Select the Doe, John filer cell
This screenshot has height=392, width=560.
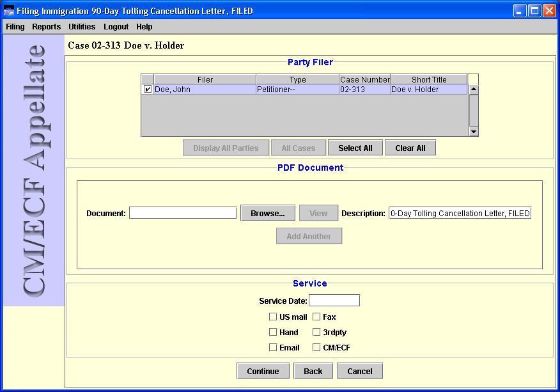[x=205, y=90]
